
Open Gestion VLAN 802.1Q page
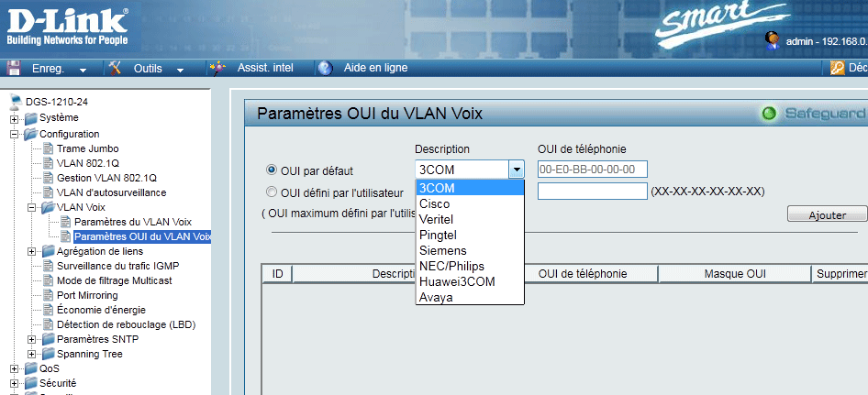click(x=106, y=178)
